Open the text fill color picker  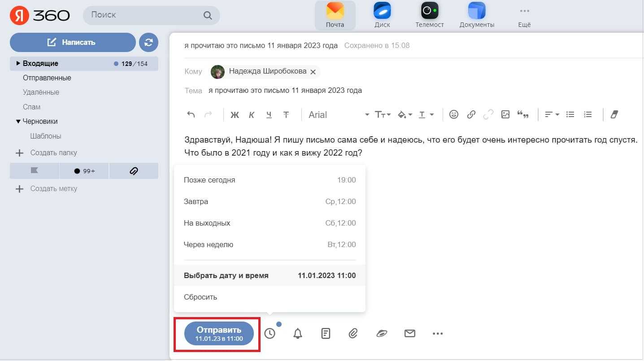pyautogui.click(x=405, y=115)
